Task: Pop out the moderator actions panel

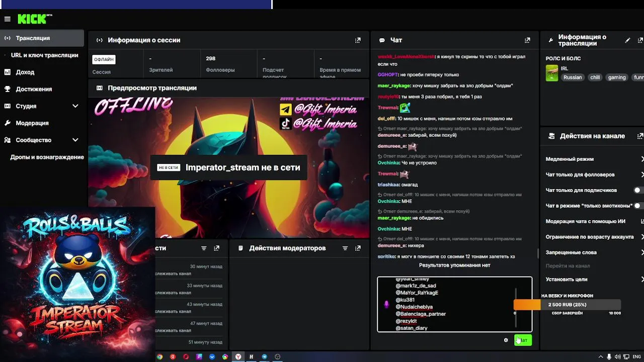Action: (358, 248)
